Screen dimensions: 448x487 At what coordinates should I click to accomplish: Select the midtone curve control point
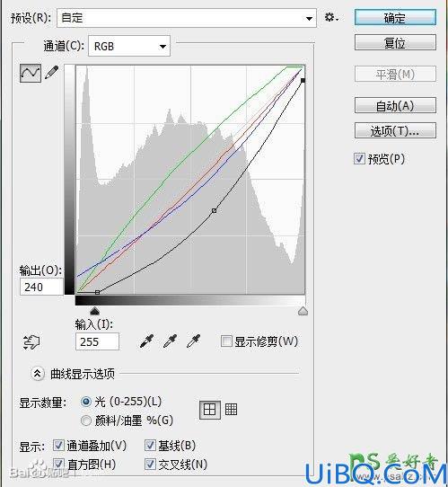[214, 210]
